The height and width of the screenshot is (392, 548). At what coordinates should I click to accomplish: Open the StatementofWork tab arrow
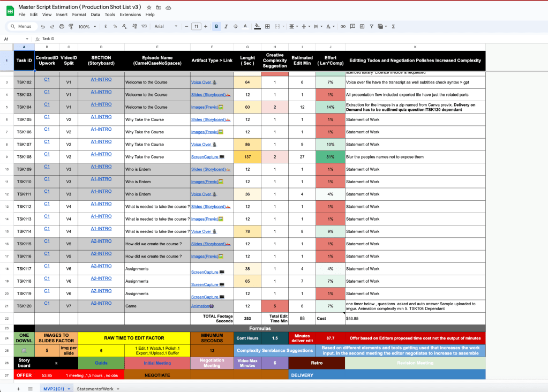click(x=118, y=389)
